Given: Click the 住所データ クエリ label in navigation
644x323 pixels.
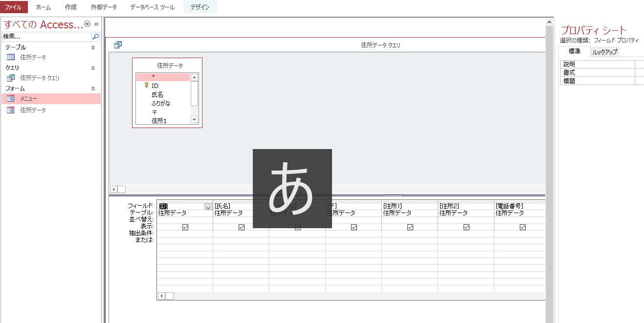Looking at the screenshot, I should (x=40, y=78).
